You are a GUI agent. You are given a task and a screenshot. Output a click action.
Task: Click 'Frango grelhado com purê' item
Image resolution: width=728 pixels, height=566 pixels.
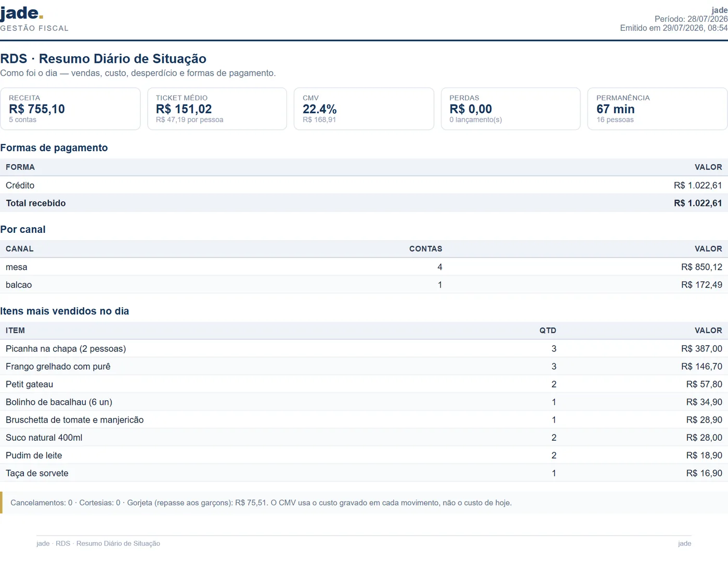[x=58, y=366]
